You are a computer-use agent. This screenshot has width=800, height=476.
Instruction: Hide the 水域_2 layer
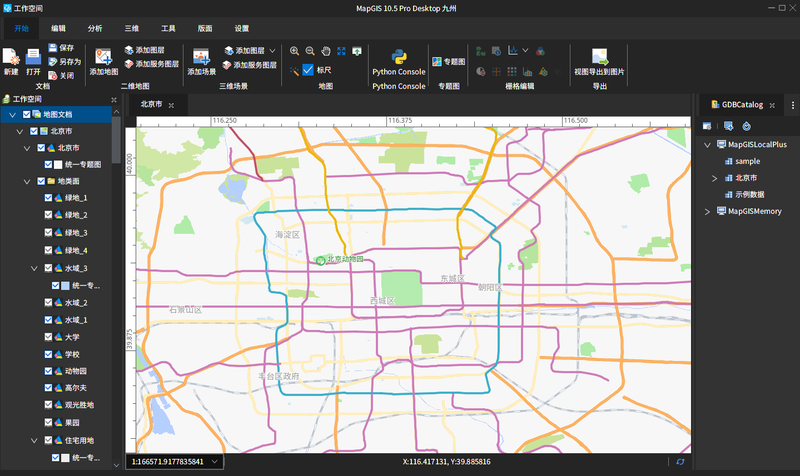(48, 303)
